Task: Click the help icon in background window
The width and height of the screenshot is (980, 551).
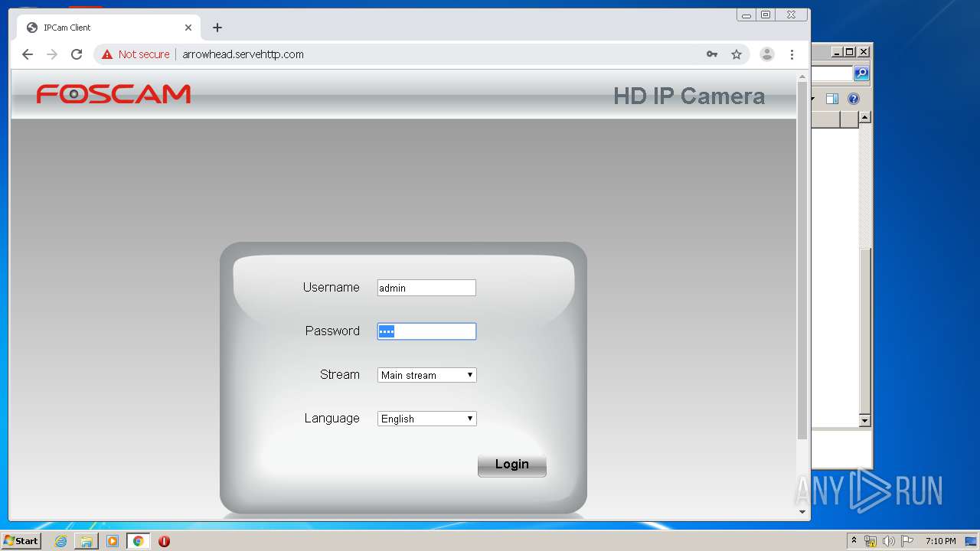Action: point(854,99)
